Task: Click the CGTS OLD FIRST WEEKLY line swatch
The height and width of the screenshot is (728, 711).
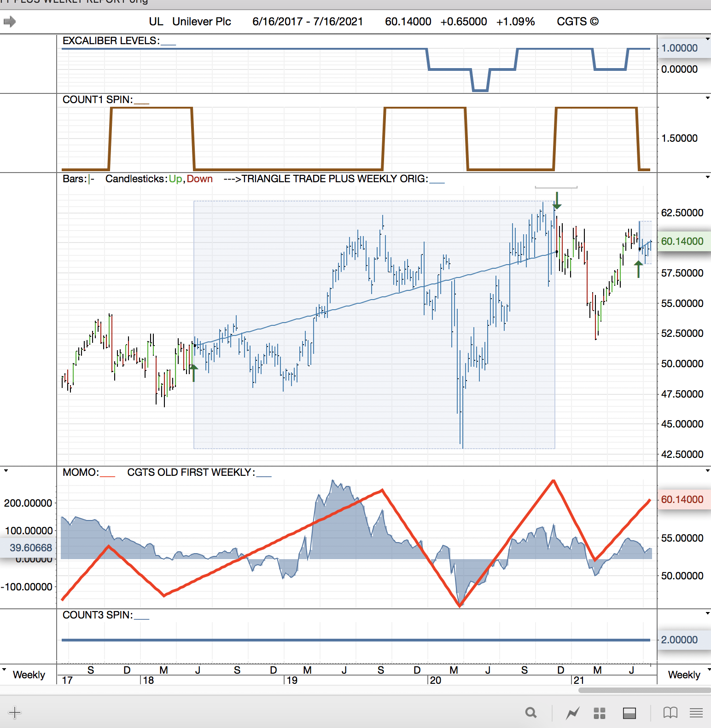Action: point(264,476)
